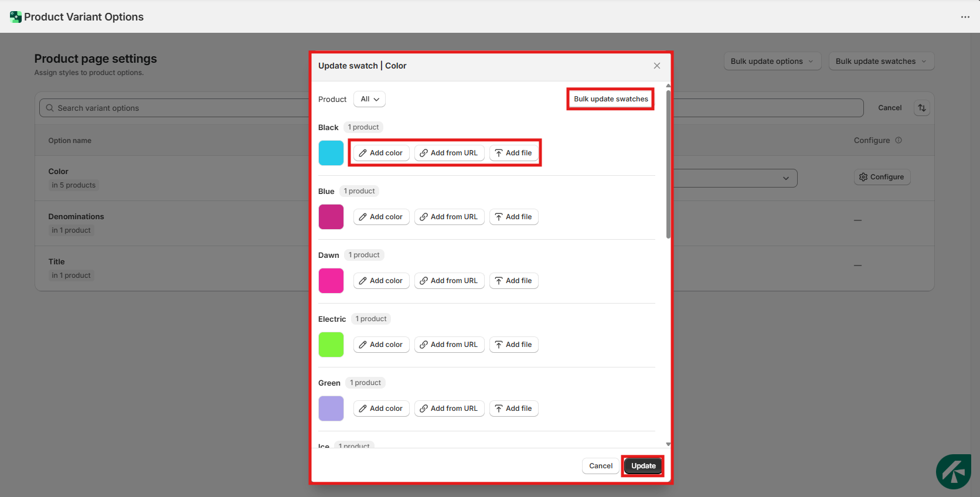The height and width of the screenshot is (497, 980).
Task: Click Add from URL for Blue
Action: [x=449, y=217]
